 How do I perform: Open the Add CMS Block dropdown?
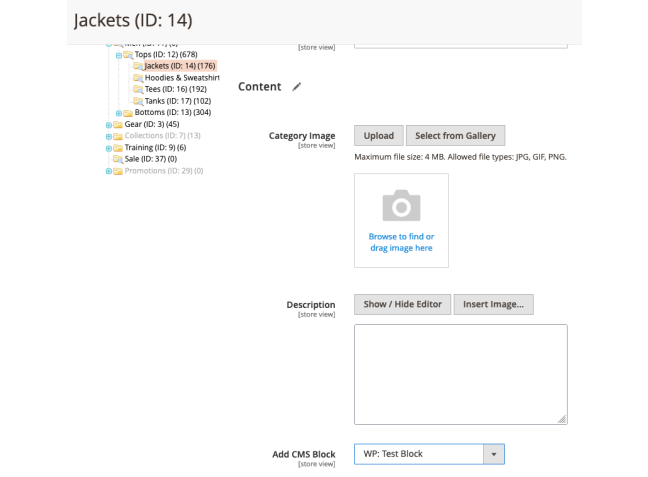429,454
